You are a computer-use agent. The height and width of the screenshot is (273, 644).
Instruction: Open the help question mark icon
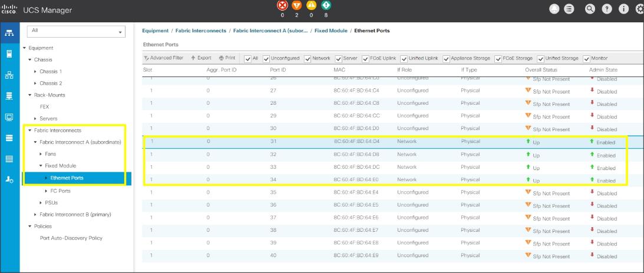coord(607,9)
